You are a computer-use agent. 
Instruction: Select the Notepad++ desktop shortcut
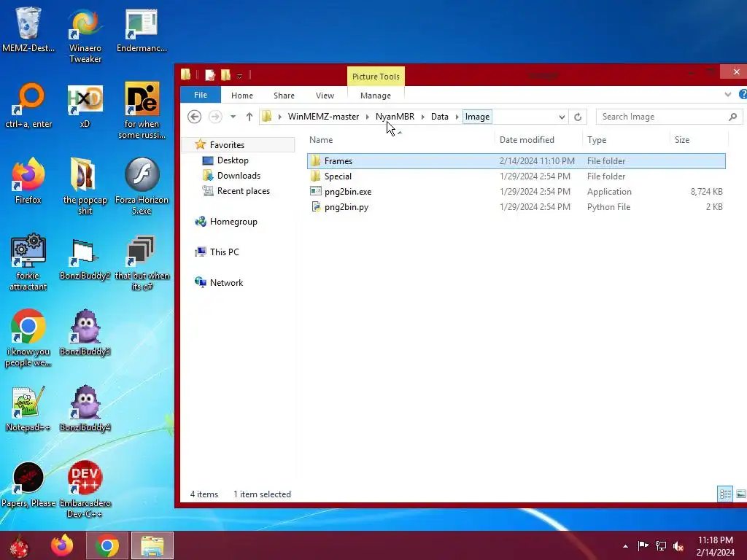tap(28, 409)
